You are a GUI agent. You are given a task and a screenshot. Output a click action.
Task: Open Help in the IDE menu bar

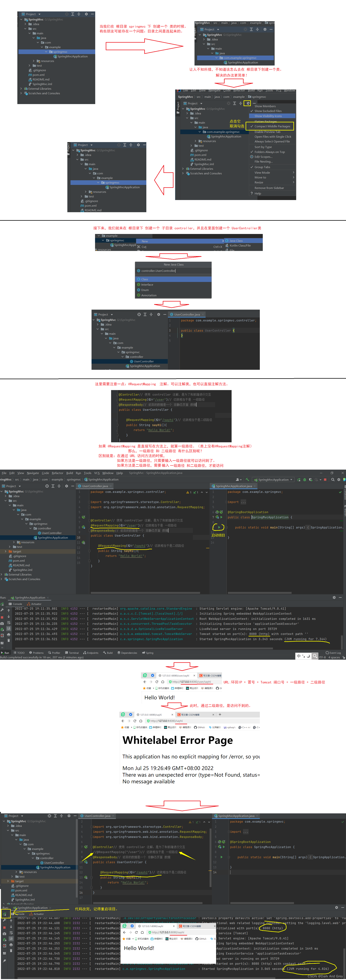pyautogui.click(x=120, y=473)
